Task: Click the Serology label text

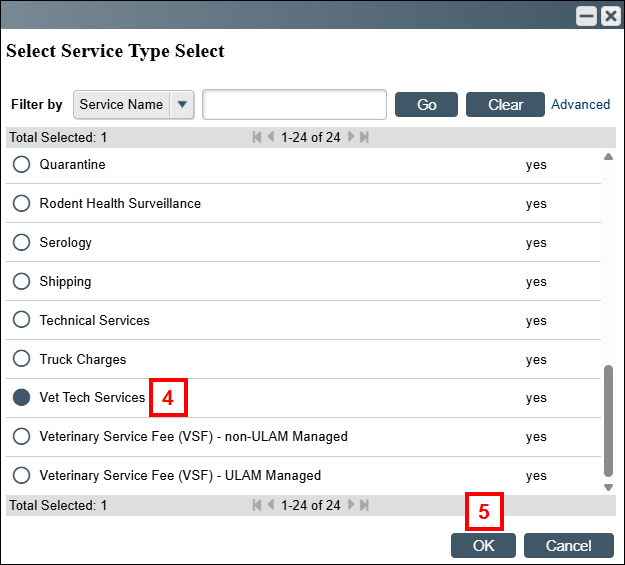Action: point(65,242)
